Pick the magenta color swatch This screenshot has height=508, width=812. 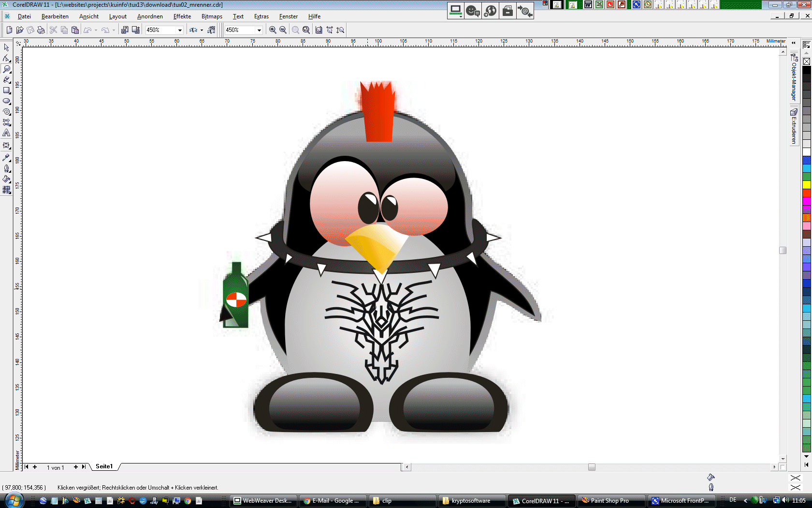[807, 201]
